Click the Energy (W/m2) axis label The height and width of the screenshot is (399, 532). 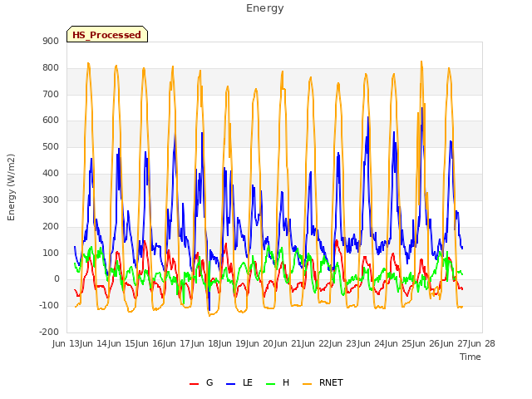[x=11, y=187]
